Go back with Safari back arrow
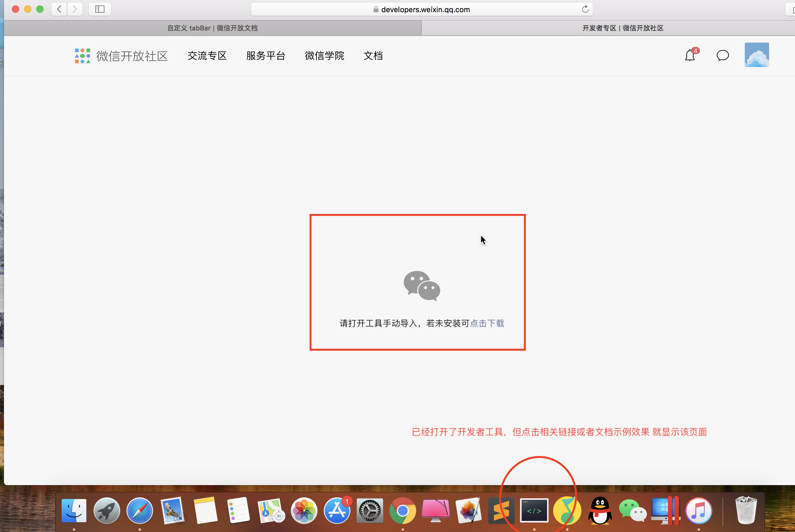795x532 pixels. pos(59,9)
